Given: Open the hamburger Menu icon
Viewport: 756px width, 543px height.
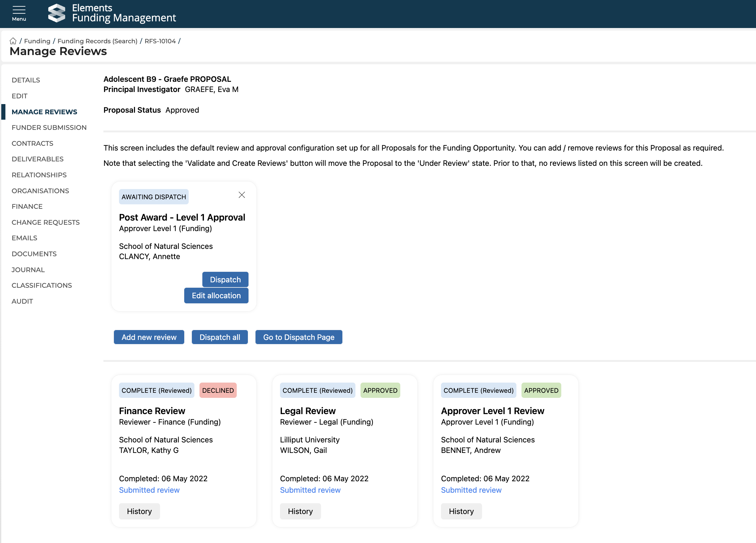Looking at the screenshot, I should (19, 13).
